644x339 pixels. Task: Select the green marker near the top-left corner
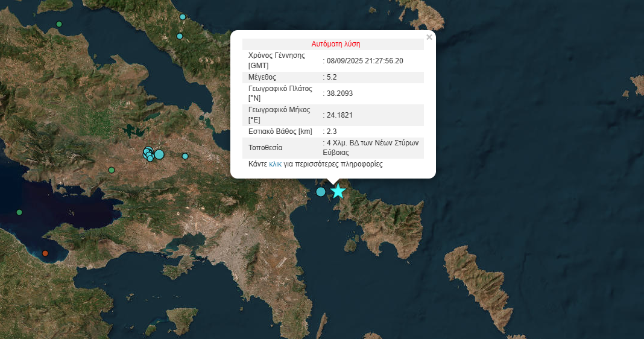click(58, 24)
